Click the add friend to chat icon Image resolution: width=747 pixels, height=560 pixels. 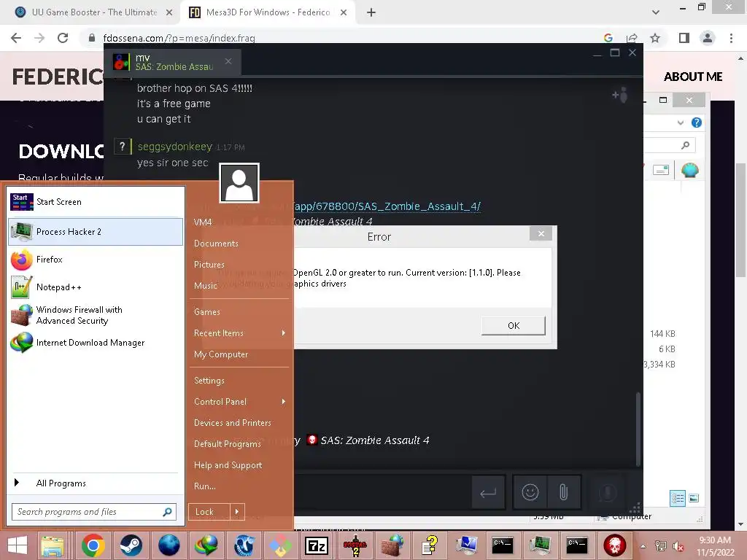point(620,96)
